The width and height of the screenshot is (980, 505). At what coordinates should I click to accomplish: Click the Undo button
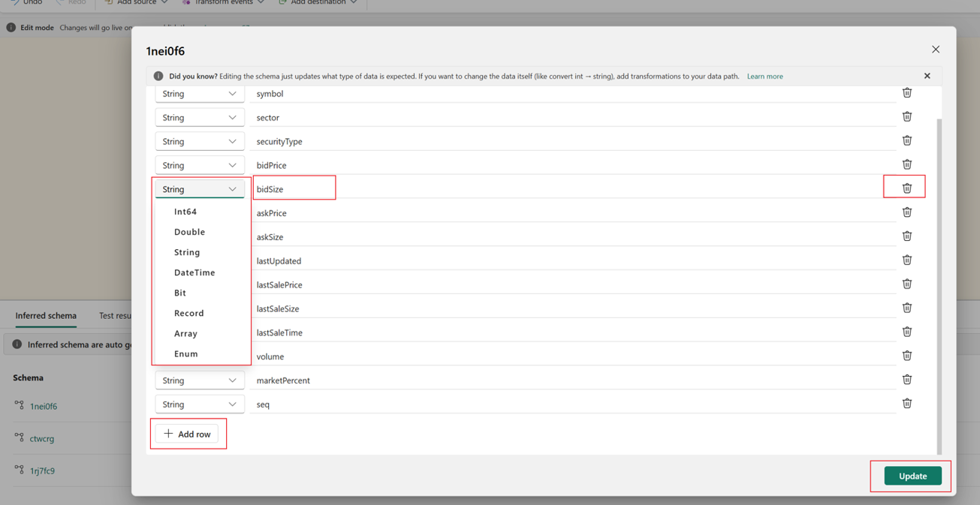point(26,2)
